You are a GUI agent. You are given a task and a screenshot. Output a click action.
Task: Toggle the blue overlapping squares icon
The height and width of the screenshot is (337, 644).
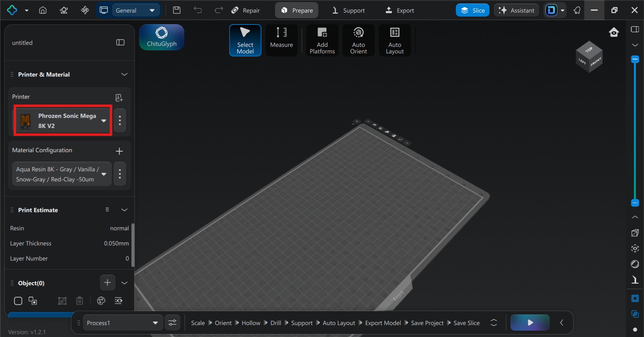(635, 314)
